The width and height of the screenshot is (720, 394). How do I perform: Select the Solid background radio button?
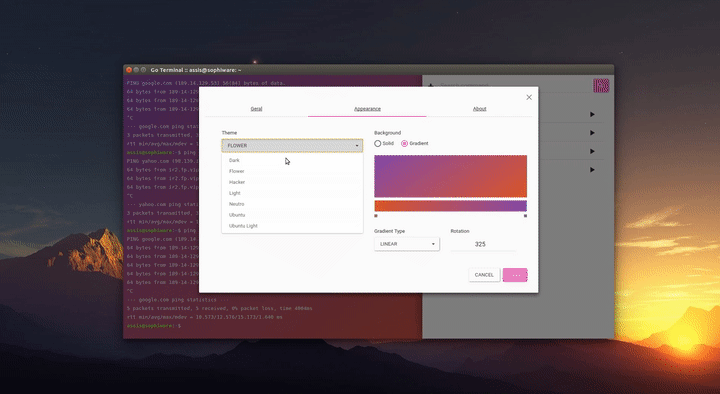tap(377, 143)
